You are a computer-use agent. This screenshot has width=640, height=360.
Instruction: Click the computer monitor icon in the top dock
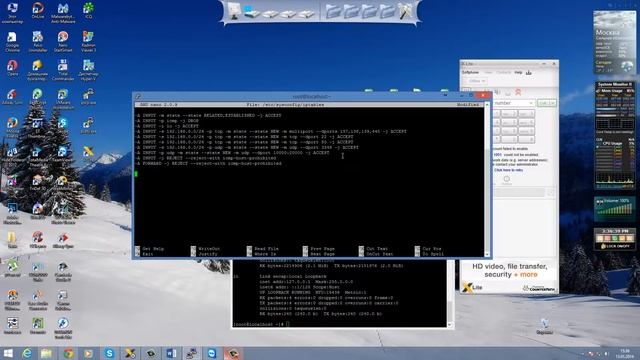click(x=234, y=11)
